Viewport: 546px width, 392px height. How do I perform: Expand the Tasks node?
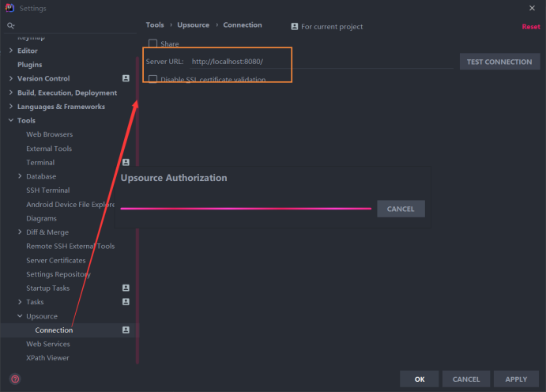click(20, 302)
